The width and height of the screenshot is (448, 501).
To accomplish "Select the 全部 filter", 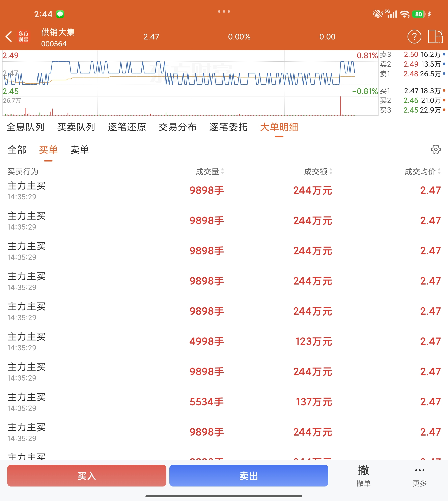I will [17, 150].
